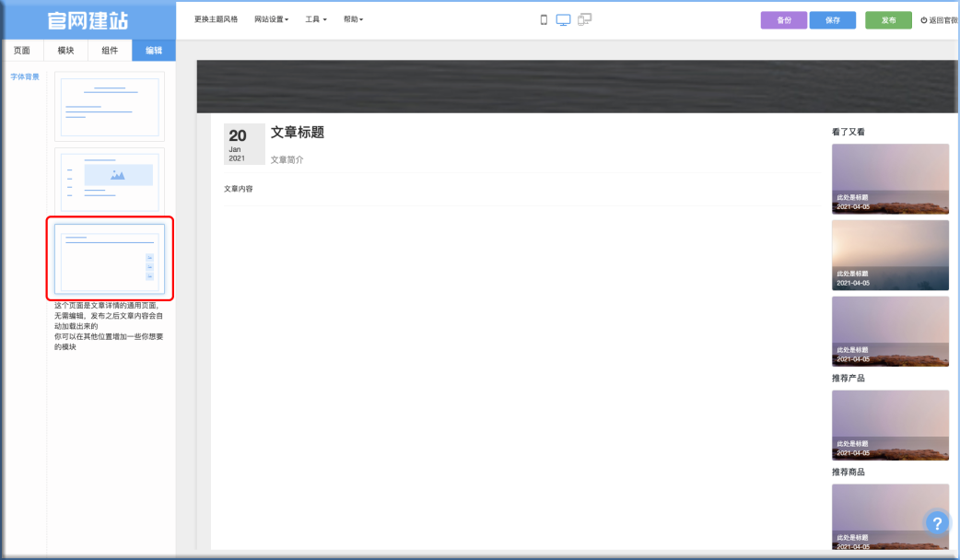
Task: Click the blue 保存 button
Action: (833, 20)
